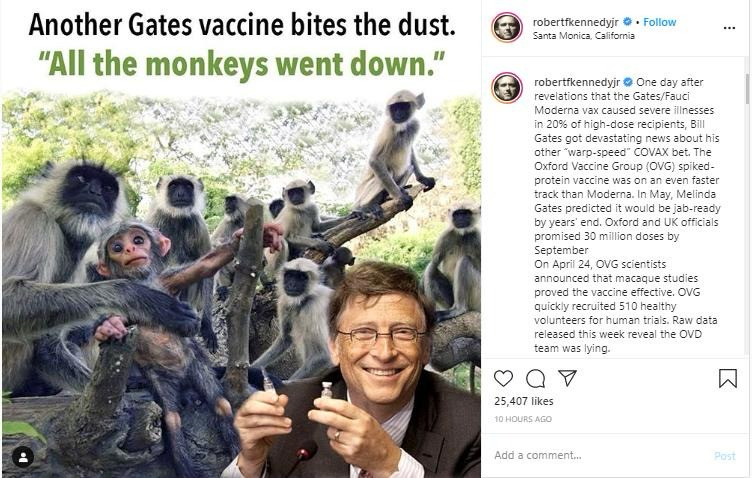The height and width of the screenshot is (478, 752).
Task: Click the robertfkennedyjr username in the caption
Action: click(578, 81)
